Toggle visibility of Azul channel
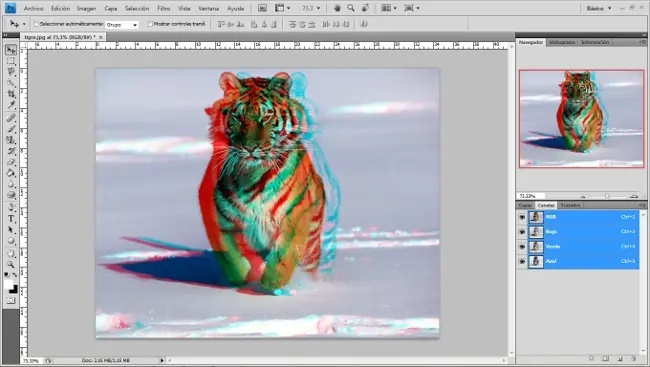This screenshot has width=650, height=367. [x=522, y=262]
